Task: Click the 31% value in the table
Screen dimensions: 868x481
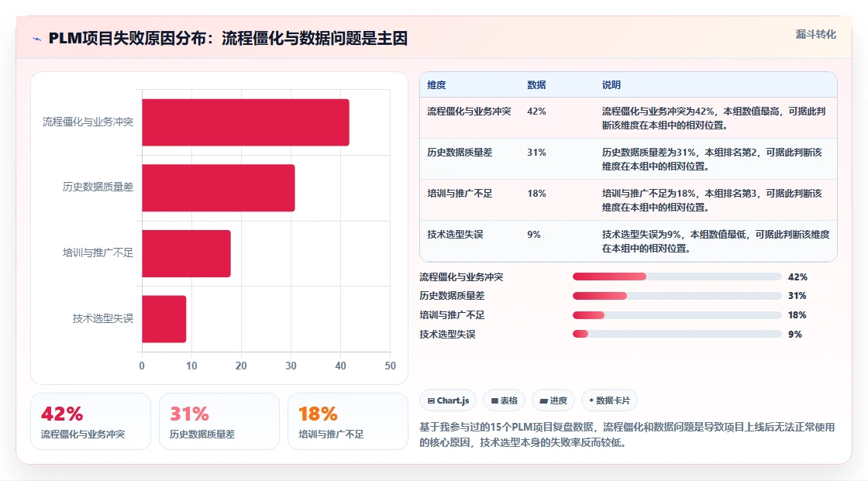Action: click(536, 153)
